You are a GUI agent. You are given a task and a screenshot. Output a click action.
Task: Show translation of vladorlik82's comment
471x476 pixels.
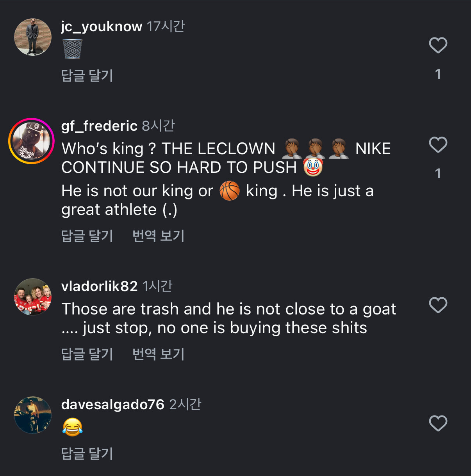(x=158, y=354)
